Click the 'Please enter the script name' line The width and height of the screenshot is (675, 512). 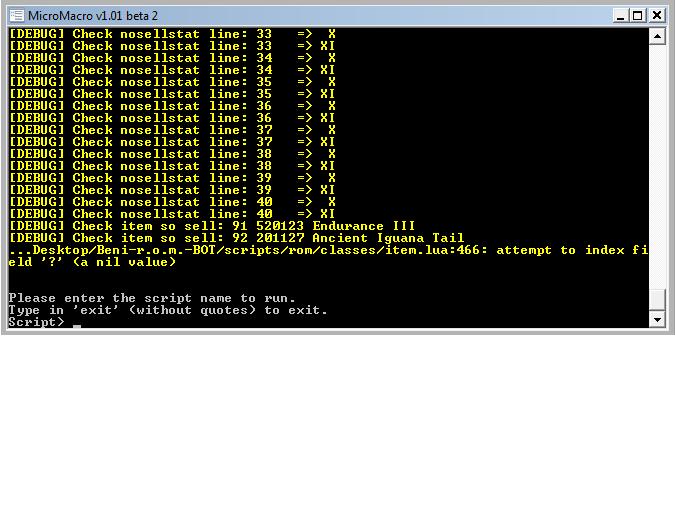pyautogui.click(x=152, y=298)
